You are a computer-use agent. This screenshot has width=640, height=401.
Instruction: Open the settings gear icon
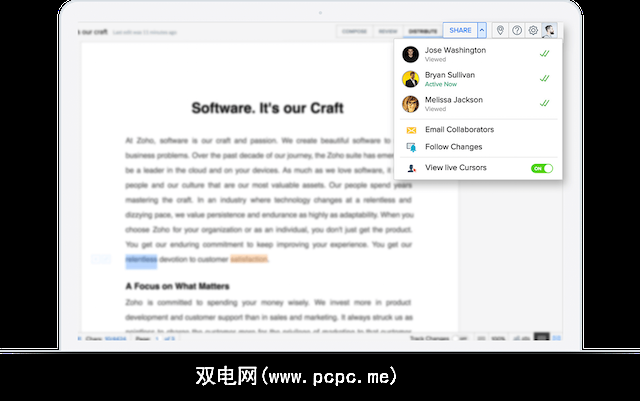click(x=533, y=30)
